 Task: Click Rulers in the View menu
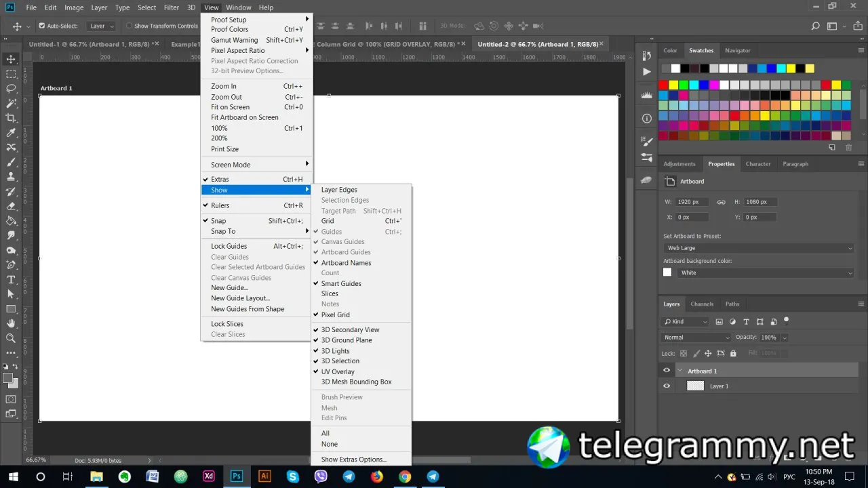point(220,205)
